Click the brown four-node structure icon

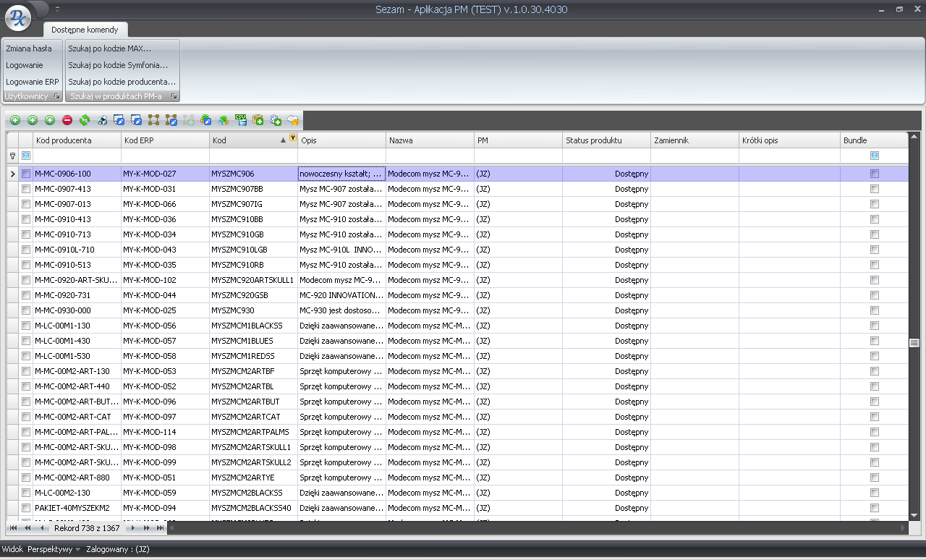click(x=154, y=120)
